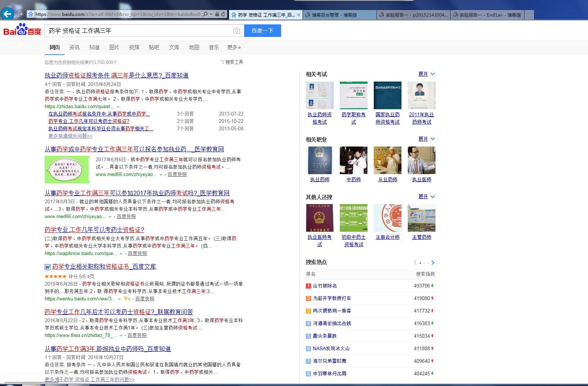Expand the 相关职业 section
The image size is (588, 386).
tap(427, 139)
